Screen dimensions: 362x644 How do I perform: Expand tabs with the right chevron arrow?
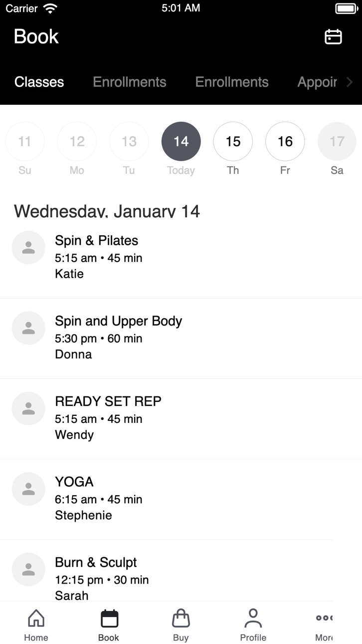coord(350,82)
